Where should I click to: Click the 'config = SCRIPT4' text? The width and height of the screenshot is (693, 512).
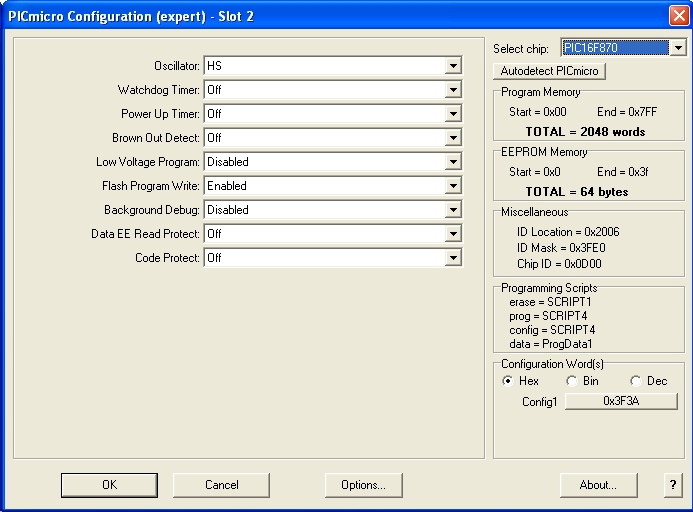point(552,330)
